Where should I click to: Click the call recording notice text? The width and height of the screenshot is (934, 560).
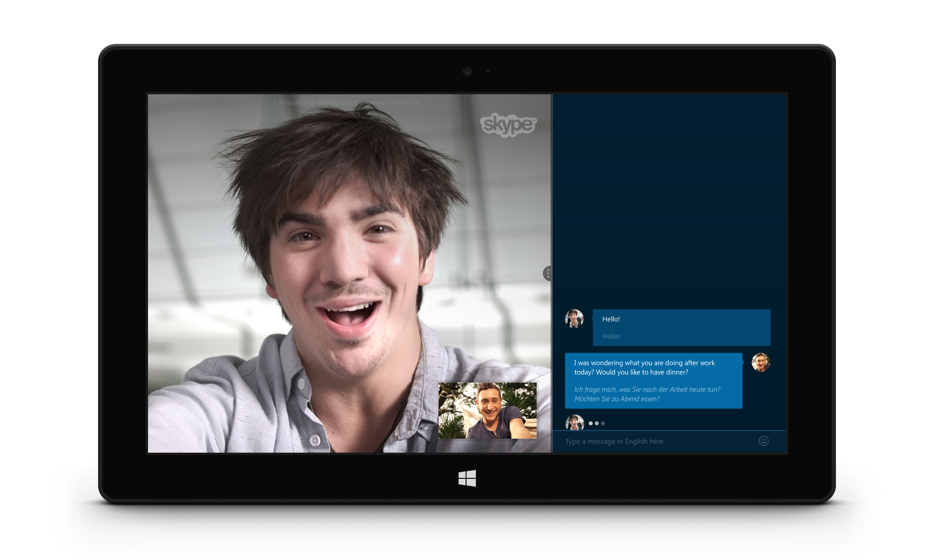[x=349, y=103]
